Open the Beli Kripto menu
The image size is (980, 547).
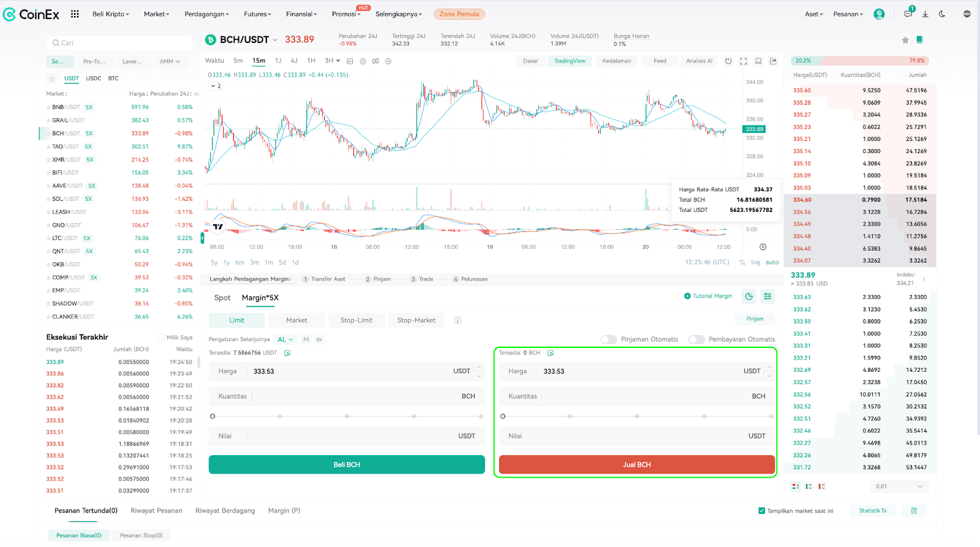pyautogui.click(x=111, y=14)
